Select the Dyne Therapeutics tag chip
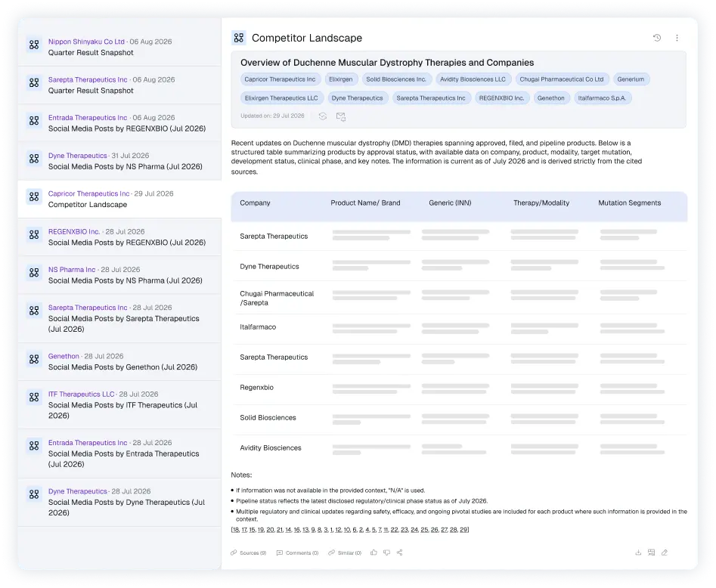Viewport: 716px width, 588px height. pyautogui.click(x=357, y=98)
